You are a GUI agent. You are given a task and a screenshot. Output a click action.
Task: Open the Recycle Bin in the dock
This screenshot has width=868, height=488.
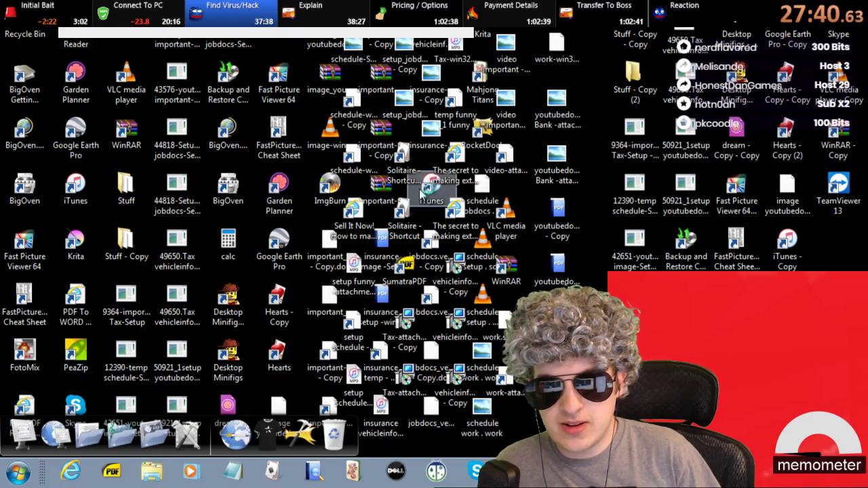[x=334, y=434]
